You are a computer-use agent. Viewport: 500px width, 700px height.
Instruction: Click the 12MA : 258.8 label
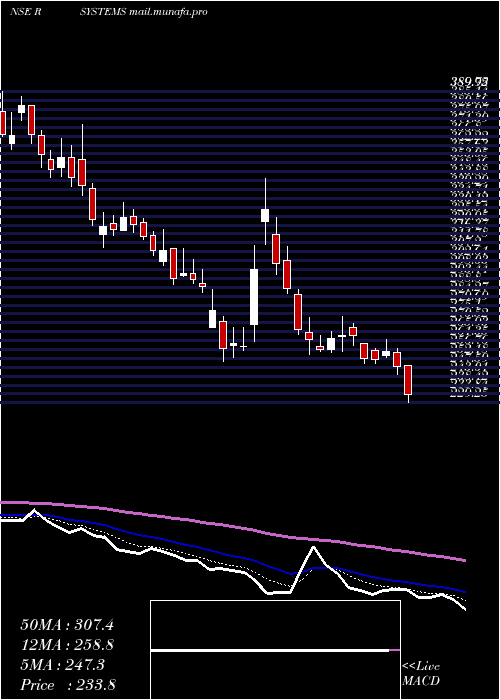coord(67,645)
